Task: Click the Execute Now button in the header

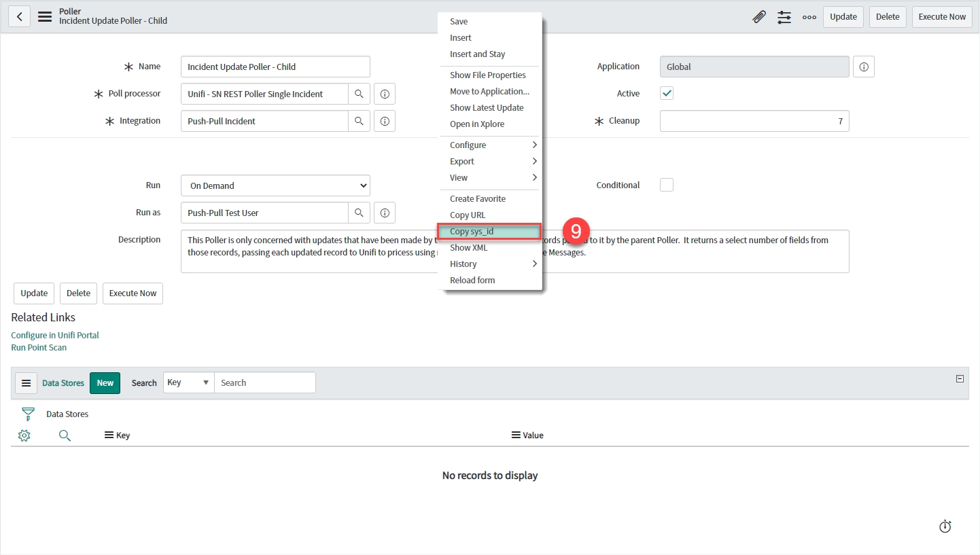Action: (942, 17)
